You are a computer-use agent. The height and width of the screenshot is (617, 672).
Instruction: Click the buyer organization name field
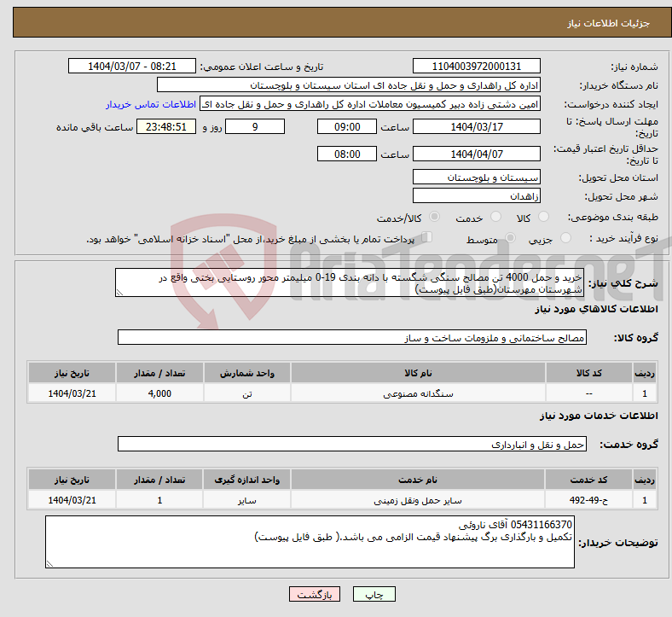pos(349,84)
